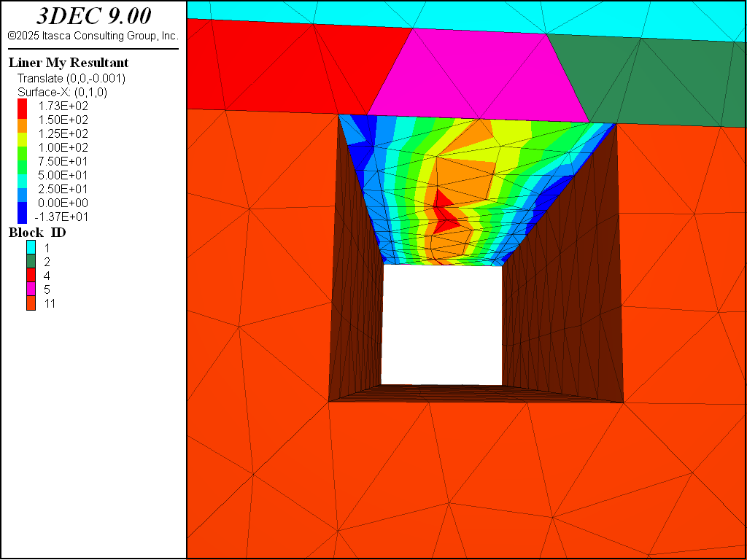The width and height of the screenshot is (747, 560).
Task: Click the 'Liner My Resultant' legend title
Action: click(69, 63)
